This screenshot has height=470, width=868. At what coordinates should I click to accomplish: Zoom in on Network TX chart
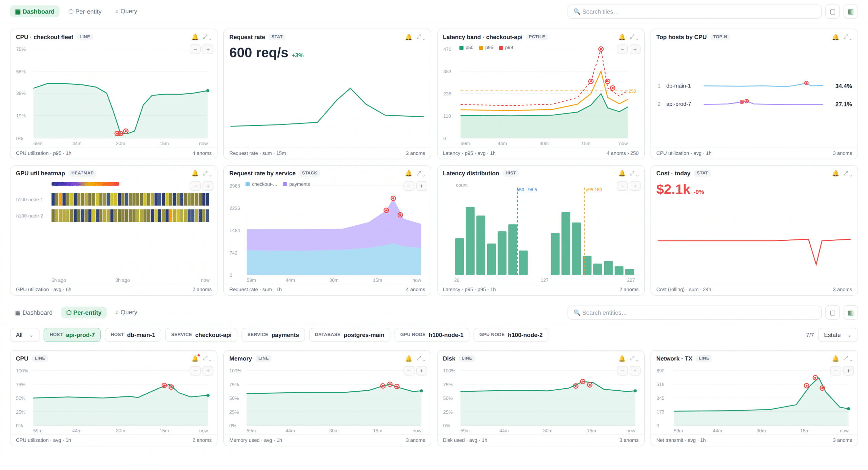(x=848, y=371)
